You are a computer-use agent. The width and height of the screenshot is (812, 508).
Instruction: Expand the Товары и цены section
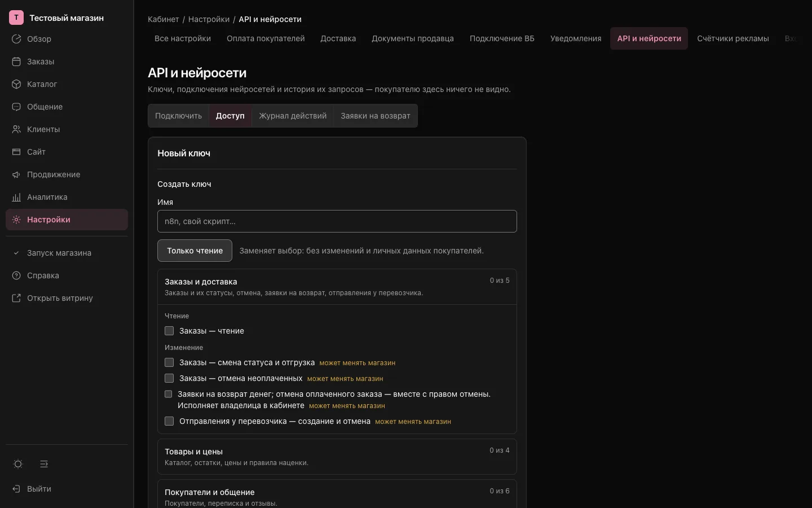337,457
